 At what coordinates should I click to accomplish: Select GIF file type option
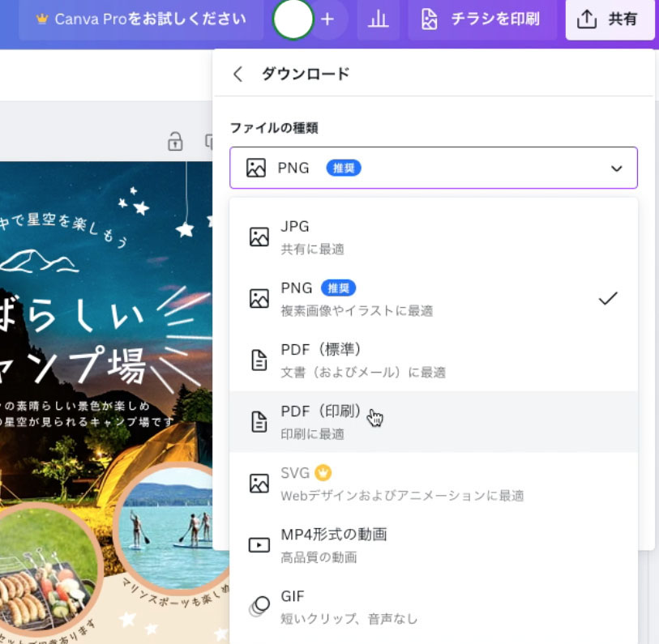tap(434, 607)
